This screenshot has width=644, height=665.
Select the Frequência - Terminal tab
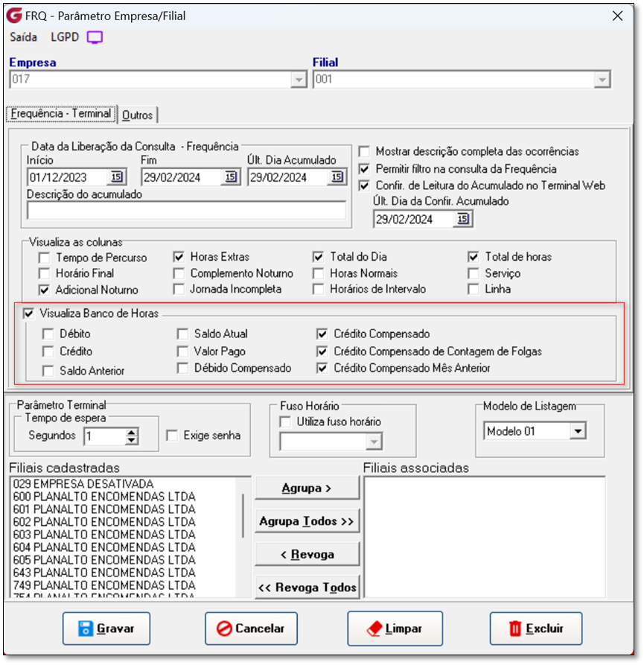61,114
